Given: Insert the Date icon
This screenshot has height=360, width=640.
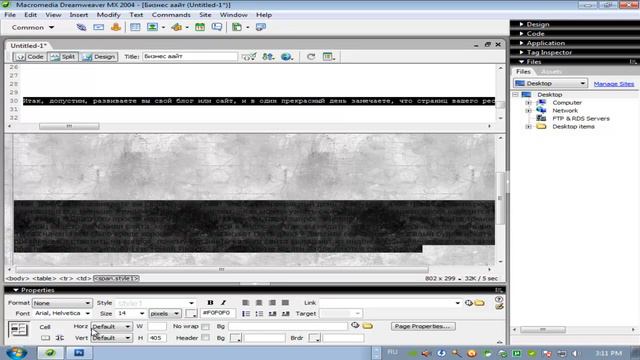Looking at the screenshot, I should coord(200,27).
